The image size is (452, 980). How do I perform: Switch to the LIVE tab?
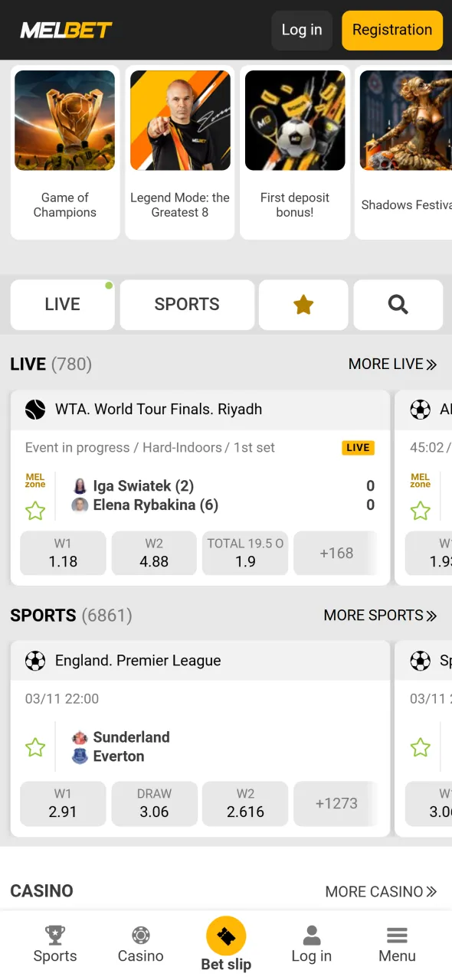coord(62,304)
